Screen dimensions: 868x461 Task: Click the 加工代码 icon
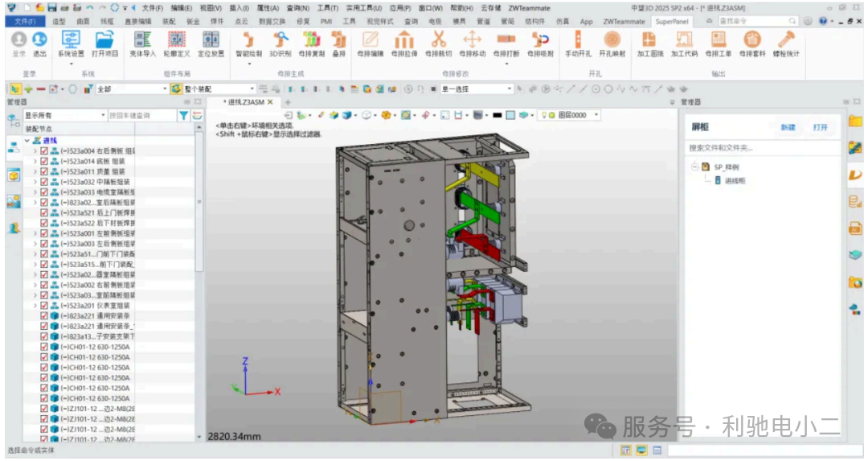click(684, 40)
